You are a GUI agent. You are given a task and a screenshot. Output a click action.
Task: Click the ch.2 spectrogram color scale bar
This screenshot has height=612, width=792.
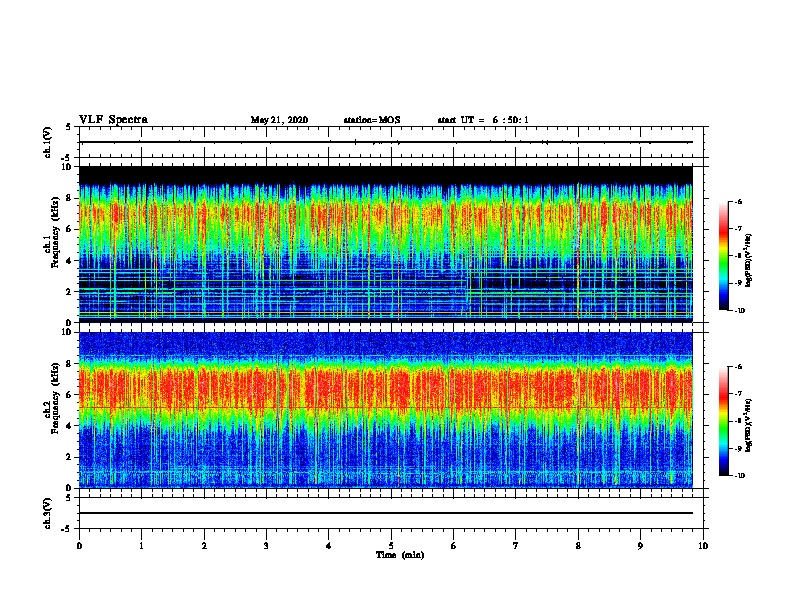pos(723,421)
